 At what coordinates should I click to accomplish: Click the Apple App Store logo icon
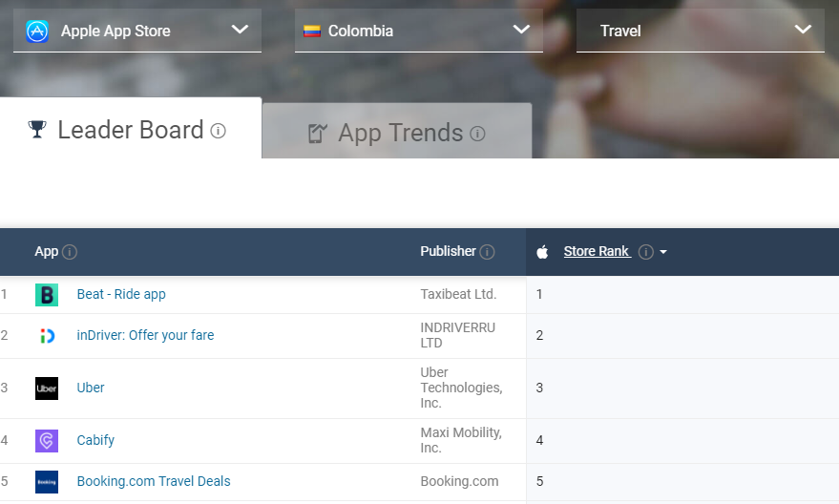tap(37, 31)
